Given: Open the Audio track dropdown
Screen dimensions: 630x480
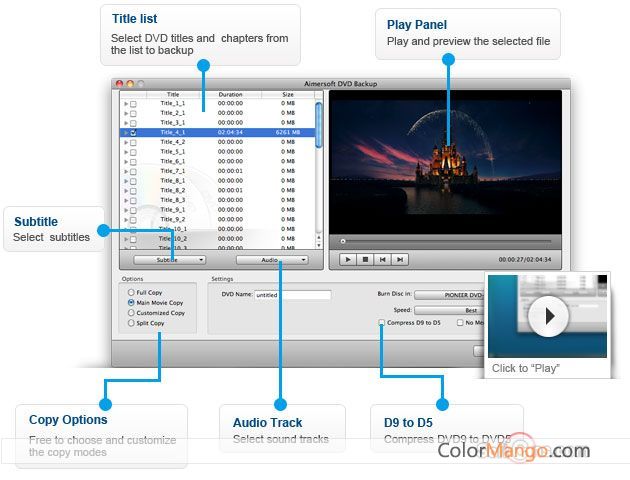Looking at the screenshot, I should coord(272,259).
